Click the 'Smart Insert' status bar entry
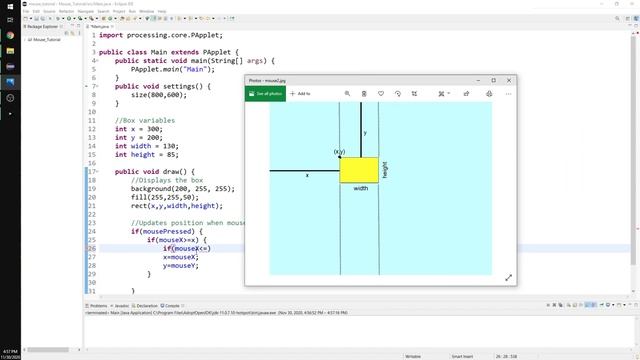Viewport: 640px width, 360px height. [462, 356]
